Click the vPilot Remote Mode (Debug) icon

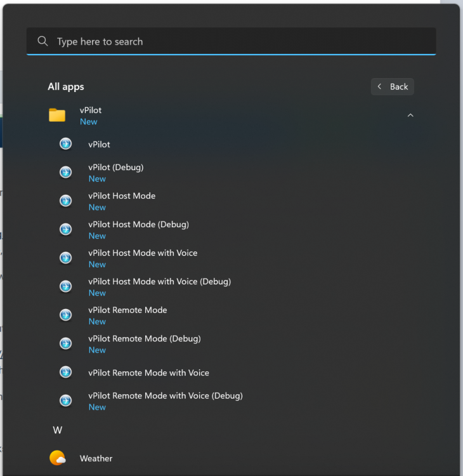[x=65, y=343]
